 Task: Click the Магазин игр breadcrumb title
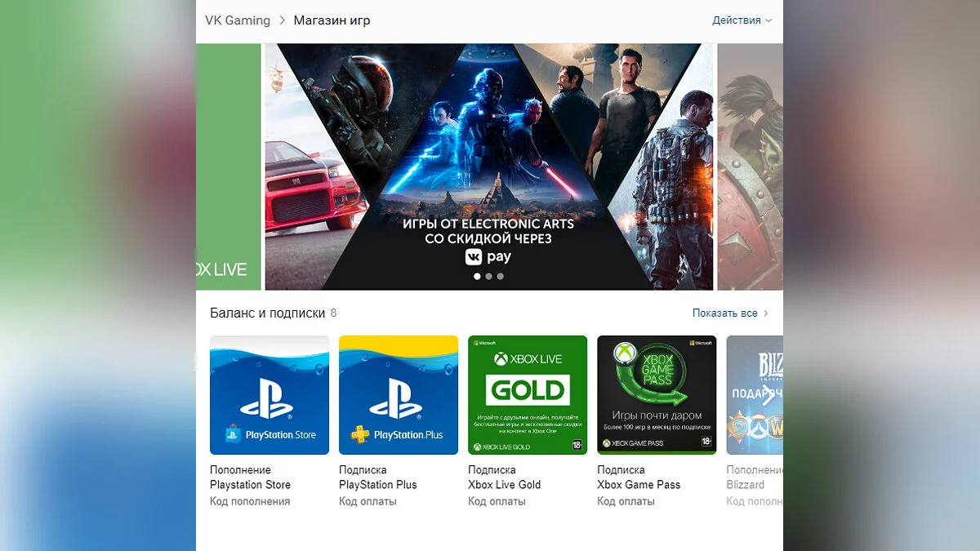tap(332, 20)
